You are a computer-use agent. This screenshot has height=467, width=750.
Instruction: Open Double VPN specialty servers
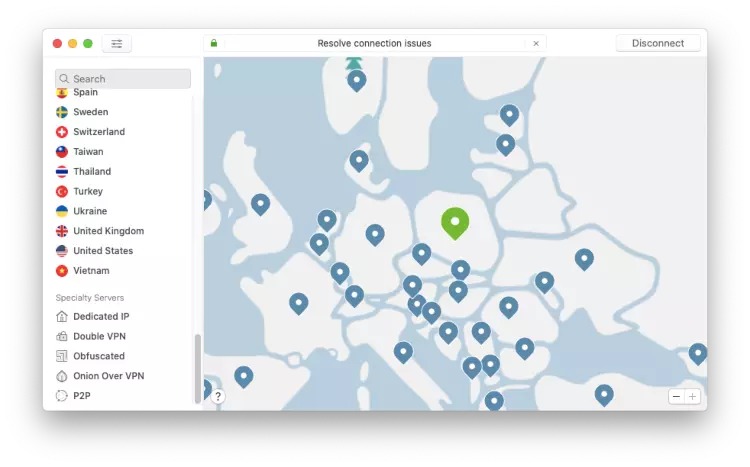(99, 336)
